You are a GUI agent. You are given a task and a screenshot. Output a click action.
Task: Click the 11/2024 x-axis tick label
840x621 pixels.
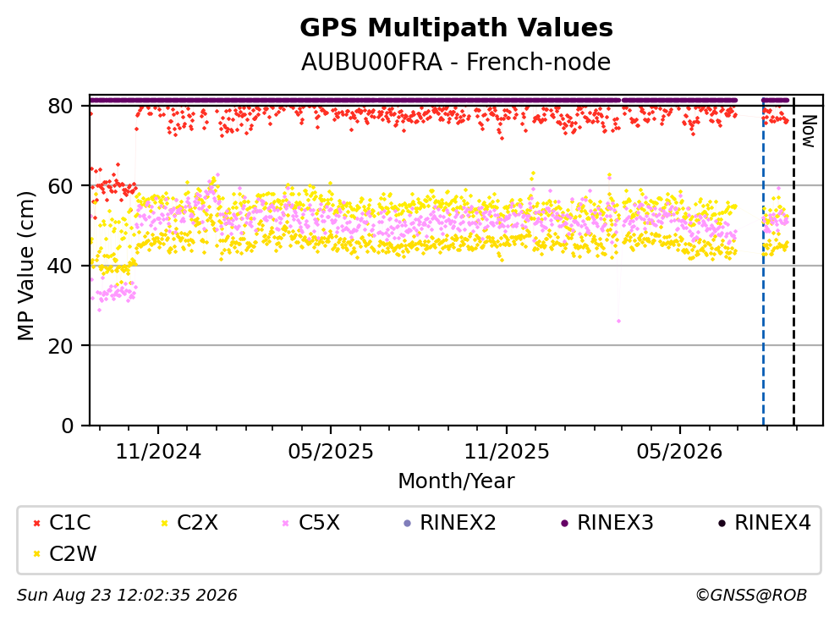(x=158, y=452)
